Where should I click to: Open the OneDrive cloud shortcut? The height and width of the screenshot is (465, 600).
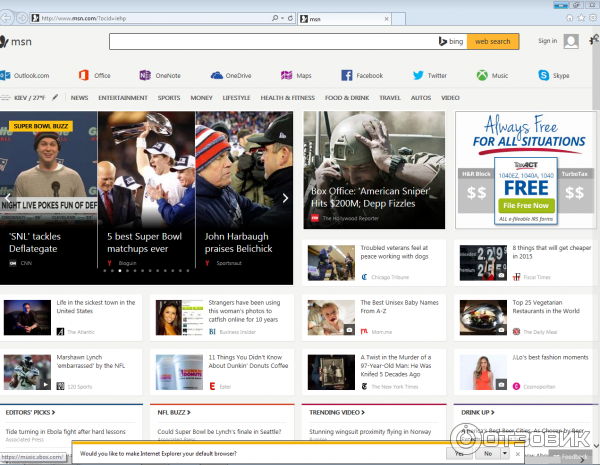(x=217, y=75)
